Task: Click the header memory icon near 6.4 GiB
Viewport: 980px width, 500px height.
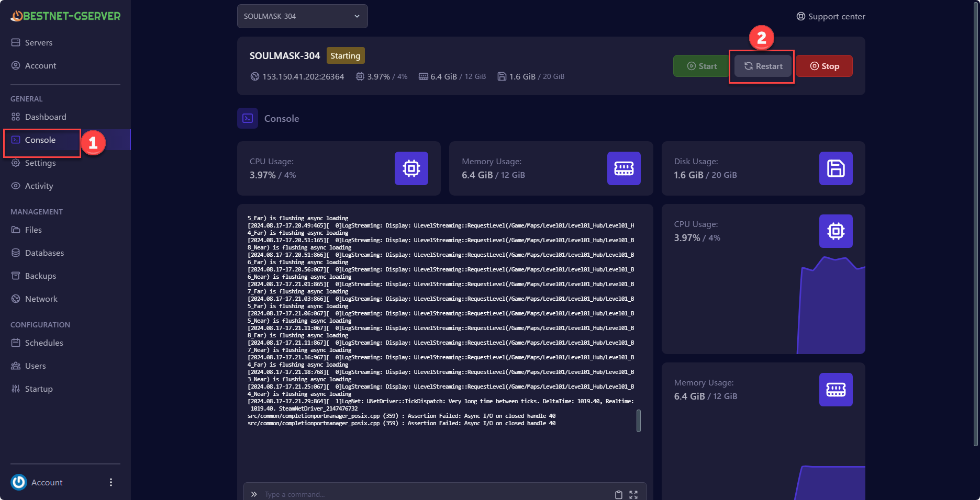Action: (x=424, y=76)
